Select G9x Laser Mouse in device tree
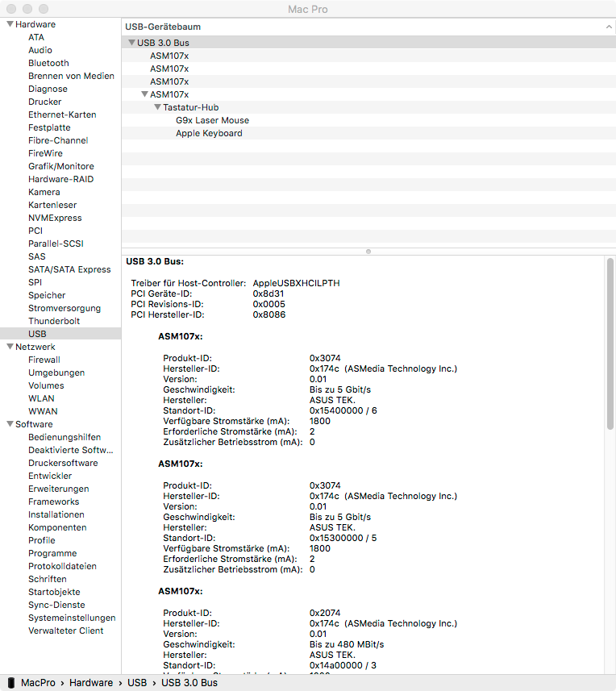Image resolution: width=616 pixels, height=691 pixels. 212,120
